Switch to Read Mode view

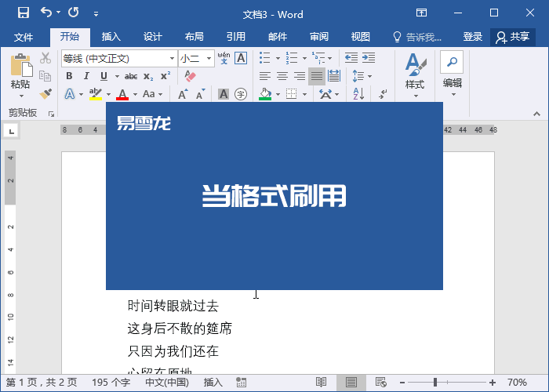click(x=321, y=383)
